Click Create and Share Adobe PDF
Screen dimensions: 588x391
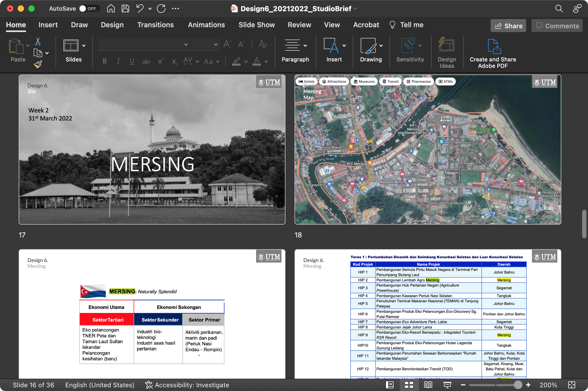point(492,53)
